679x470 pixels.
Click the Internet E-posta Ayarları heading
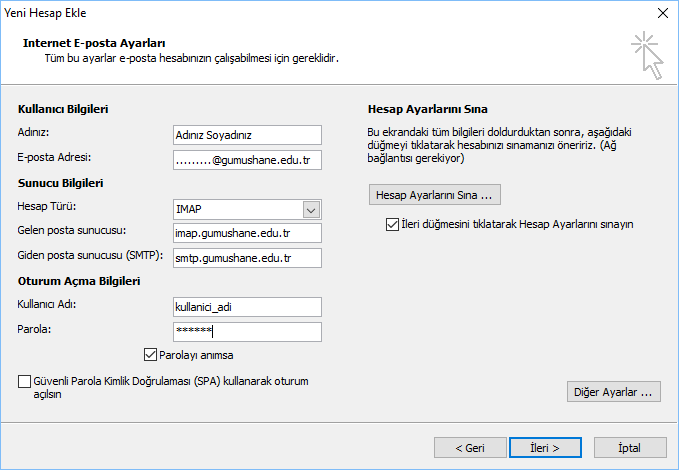93,43
